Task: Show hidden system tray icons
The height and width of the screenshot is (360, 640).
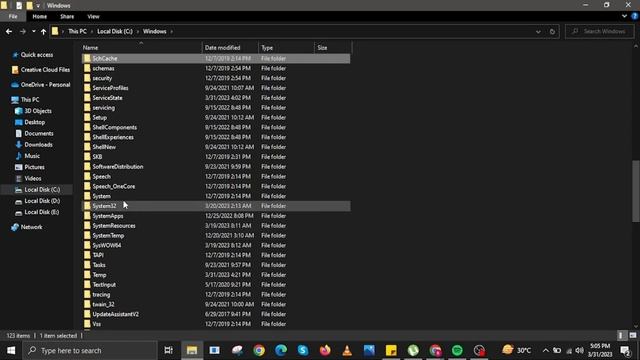Action: (x=546, y=351)
